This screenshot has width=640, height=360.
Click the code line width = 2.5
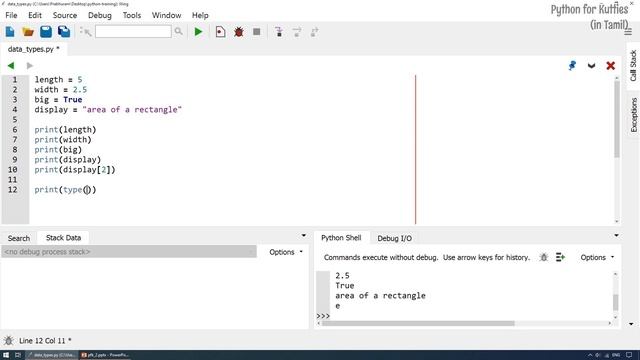click(60, 89)
